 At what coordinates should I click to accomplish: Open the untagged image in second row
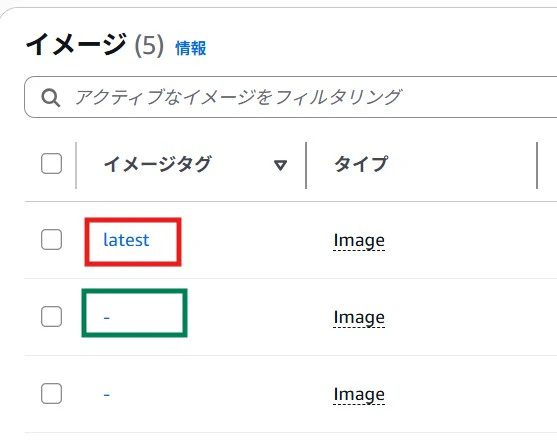[107, 317]
